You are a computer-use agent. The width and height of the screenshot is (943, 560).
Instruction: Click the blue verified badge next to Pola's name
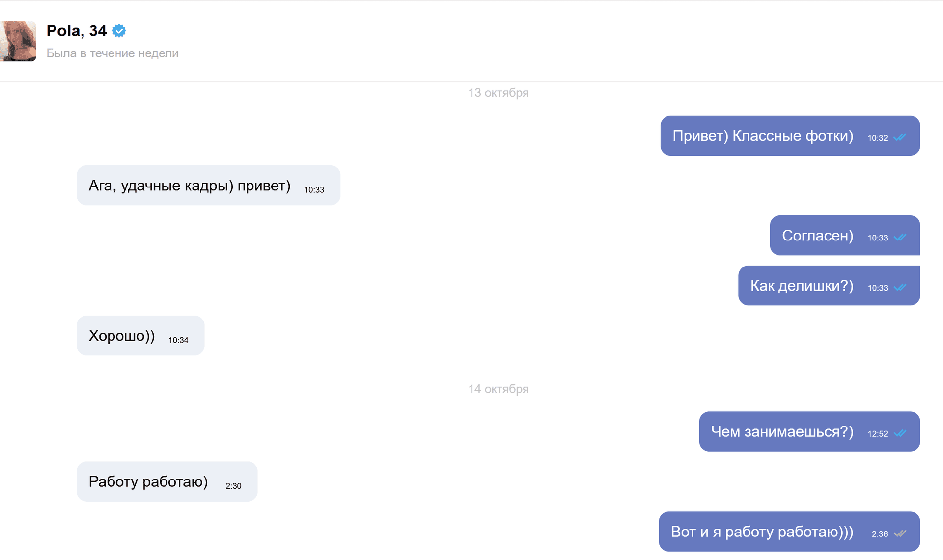[x=119, y=30]
